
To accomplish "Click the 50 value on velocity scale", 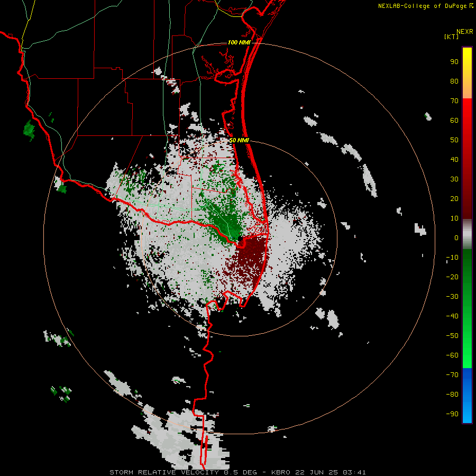I will [454, 140].
